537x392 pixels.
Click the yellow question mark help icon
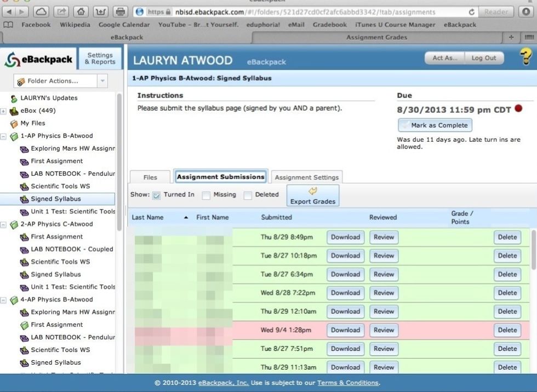tap(525, 56)
